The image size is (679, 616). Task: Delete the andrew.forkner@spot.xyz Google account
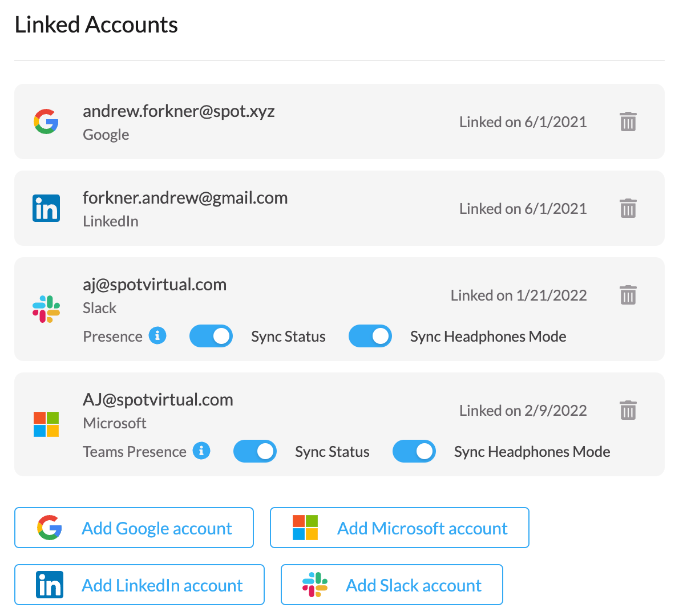coord(628,121)
